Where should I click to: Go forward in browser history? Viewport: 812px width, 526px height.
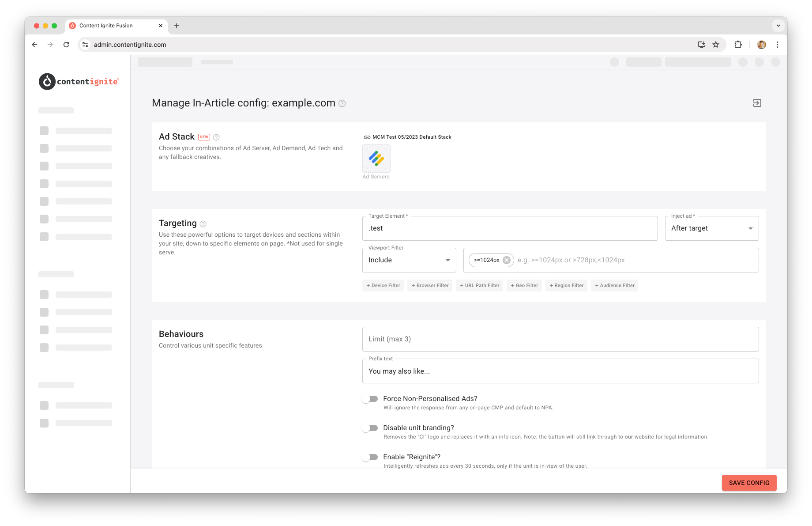coord(50,45)
